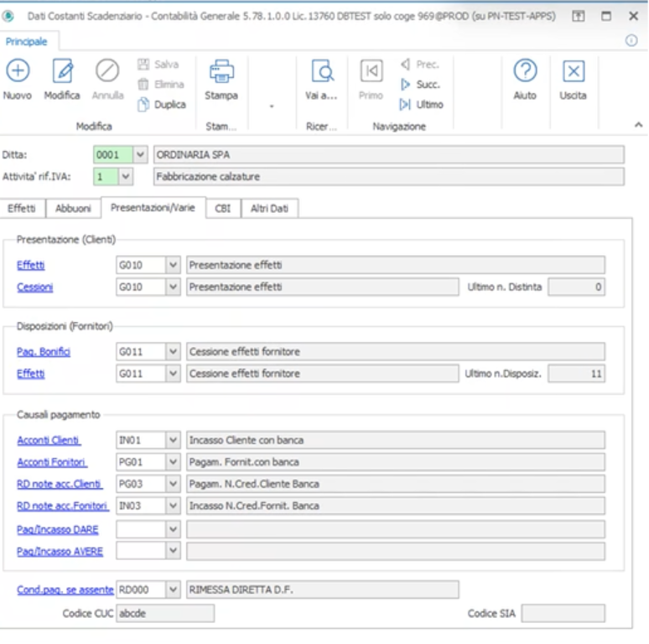Click the Modifica pencil icon
The height and width of the screenshot is (644, 649).
tap(62, 72)
